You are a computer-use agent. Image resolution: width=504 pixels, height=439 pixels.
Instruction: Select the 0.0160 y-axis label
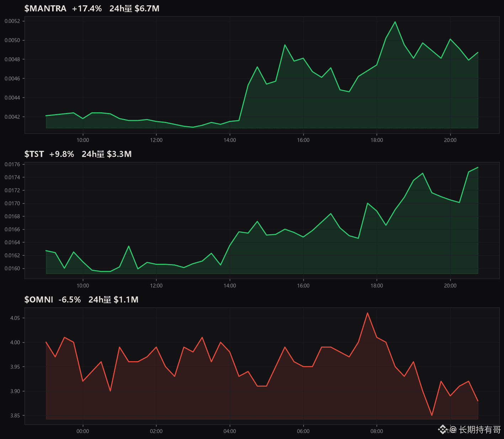(x=12, y=269)
